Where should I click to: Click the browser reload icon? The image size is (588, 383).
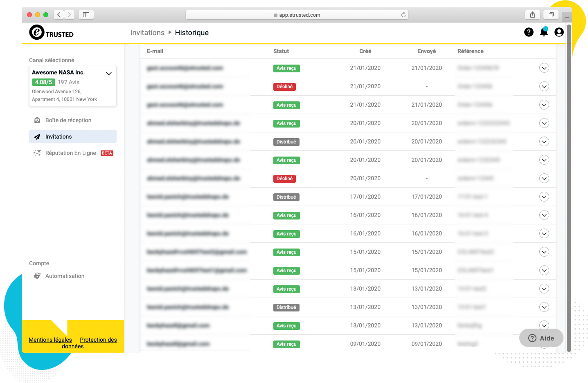(x=403, y=15)
